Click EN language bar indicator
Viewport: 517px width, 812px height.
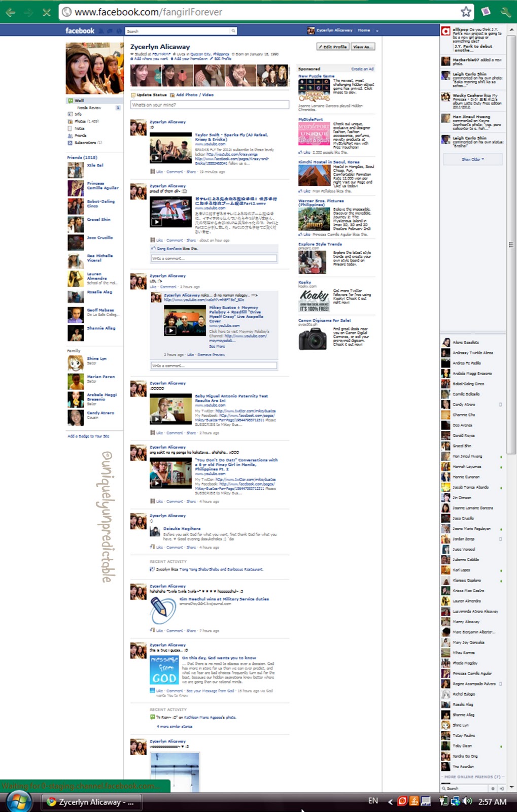point(373,801)
